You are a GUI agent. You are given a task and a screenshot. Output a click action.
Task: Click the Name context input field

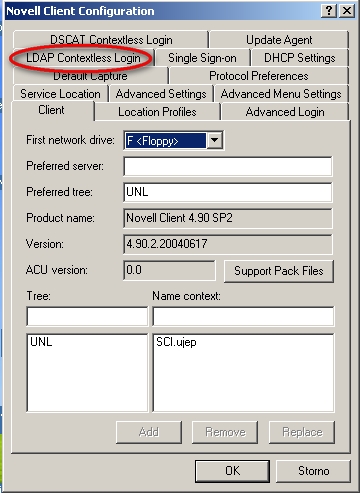pos(243,316)
